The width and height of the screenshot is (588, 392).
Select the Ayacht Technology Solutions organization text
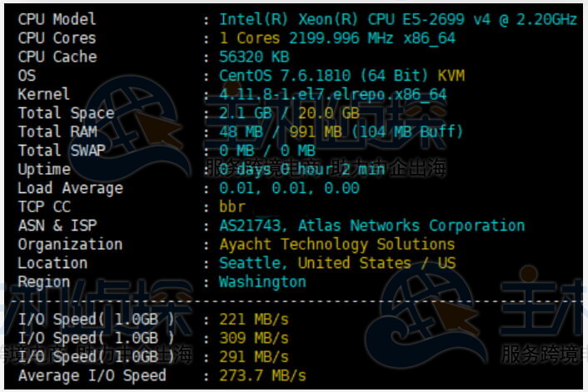pyautogui.click(x=336, y=245)
